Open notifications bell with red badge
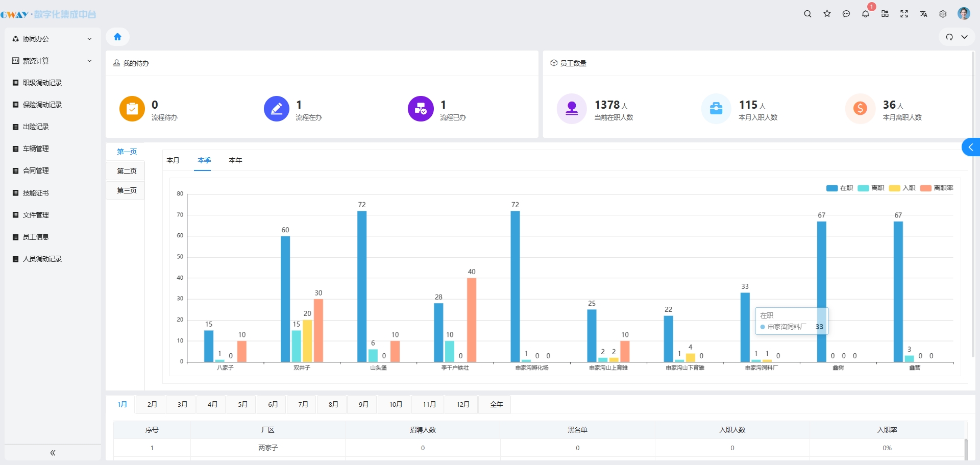This screenshot has width=980, height=465. coord(866,14)
